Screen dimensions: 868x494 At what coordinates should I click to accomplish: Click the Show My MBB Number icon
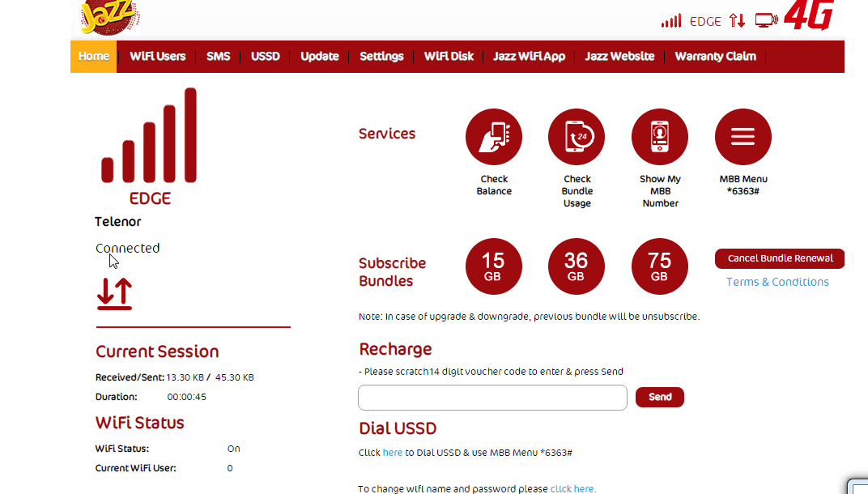click(660, 137)
